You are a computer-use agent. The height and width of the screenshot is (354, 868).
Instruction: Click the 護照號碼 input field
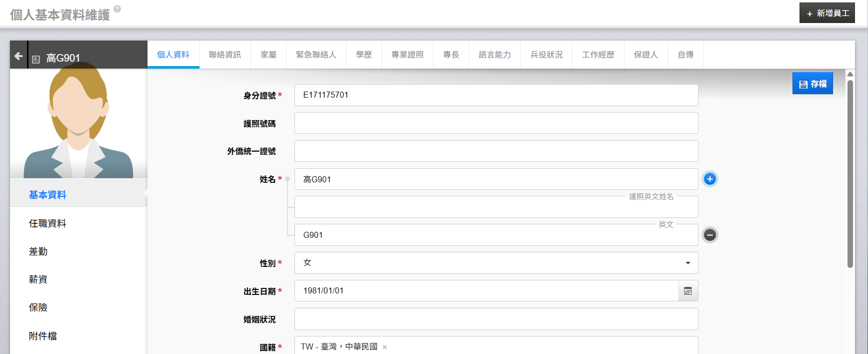pyautogui.click(x=496, y=123)
